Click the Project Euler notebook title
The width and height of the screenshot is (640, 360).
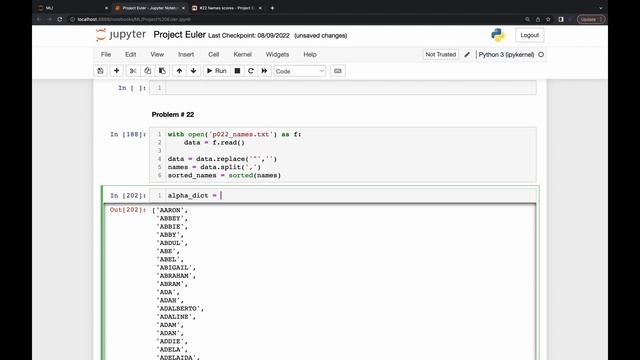tap(180, 35)
